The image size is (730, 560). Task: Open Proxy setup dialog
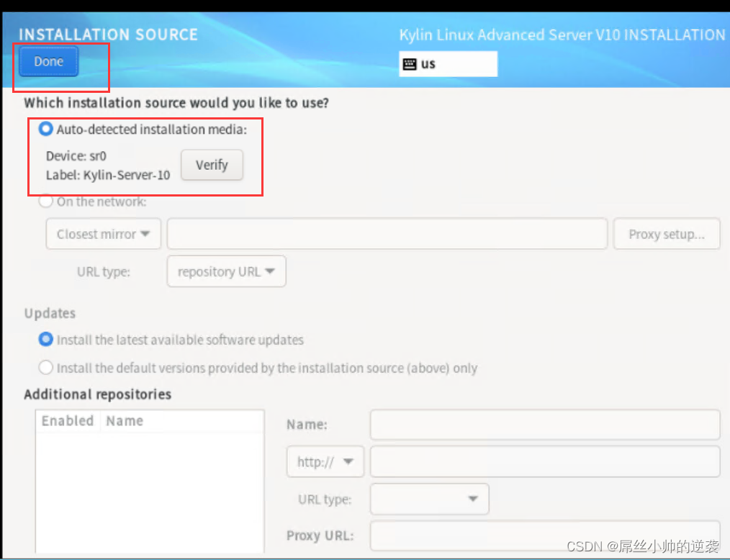click(x=667, y=234)
